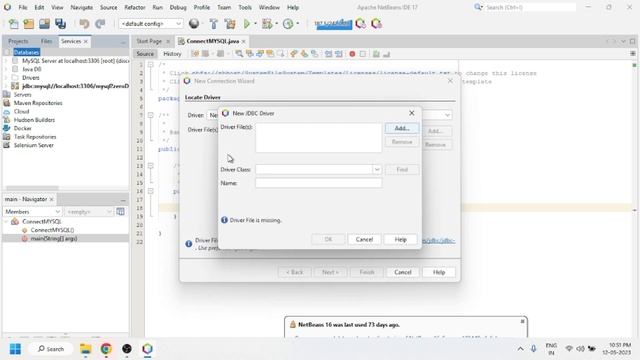Open the Run Project dropdown arrow
The height and width of the screenshot is (360, 640).
(x=256, y=24)
